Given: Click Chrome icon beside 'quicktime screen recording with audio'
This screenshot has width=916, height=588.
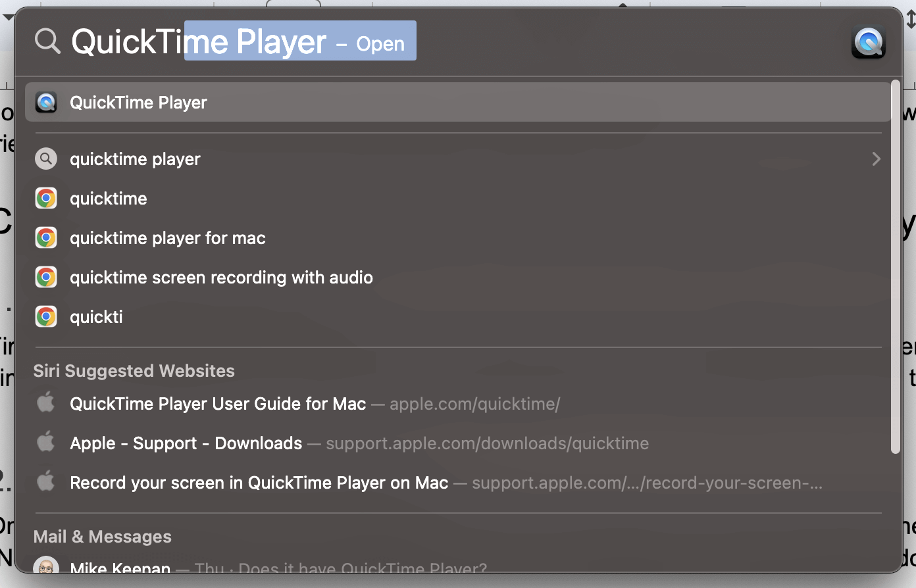Looking at the screenshot, I should click(x=46, y=278).
